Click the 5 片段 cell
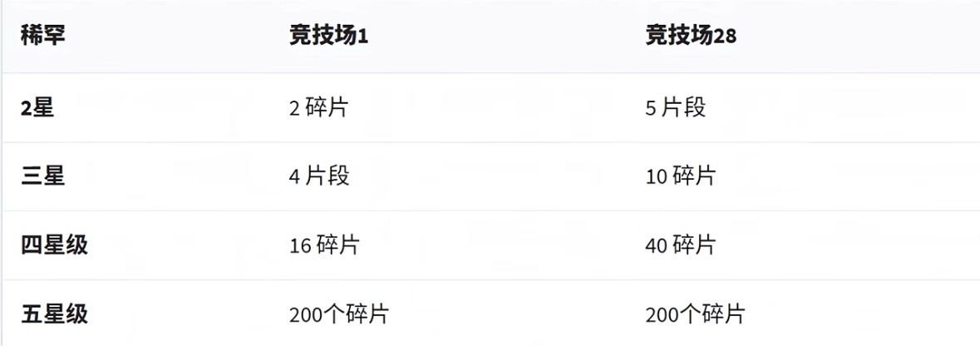Screen dimensions: 980x346 click(x=675, y=107)
